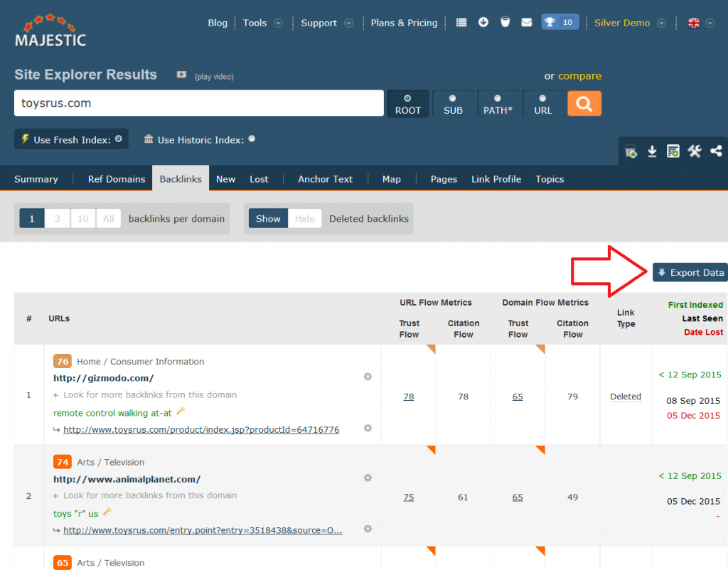
Task: Open the list view icon in header
Action: (x=461, y=22)
